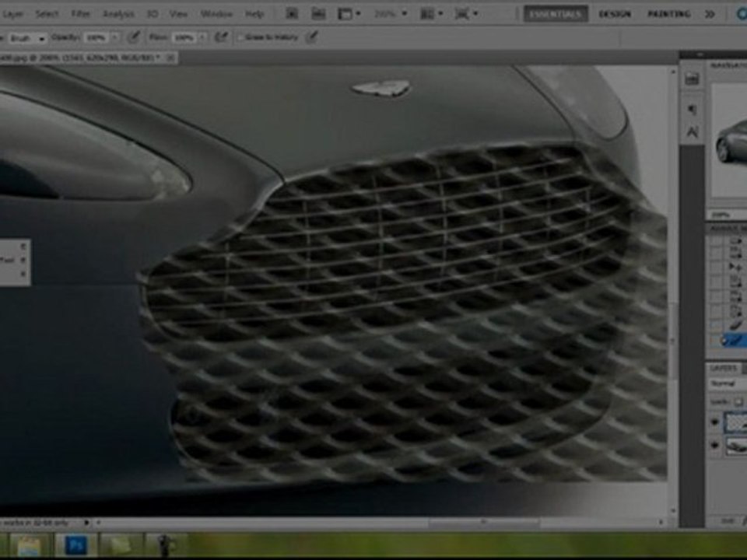Open the file explorer taskbar icon
Image resolution: width=747 pixels, height=560 pixels.
tap(30, 546)
